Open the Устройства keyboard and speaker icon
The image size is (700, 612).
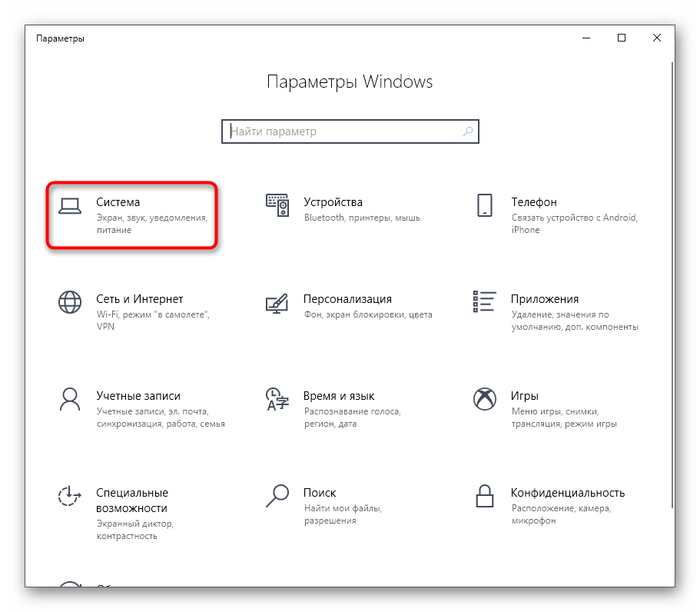277,205
